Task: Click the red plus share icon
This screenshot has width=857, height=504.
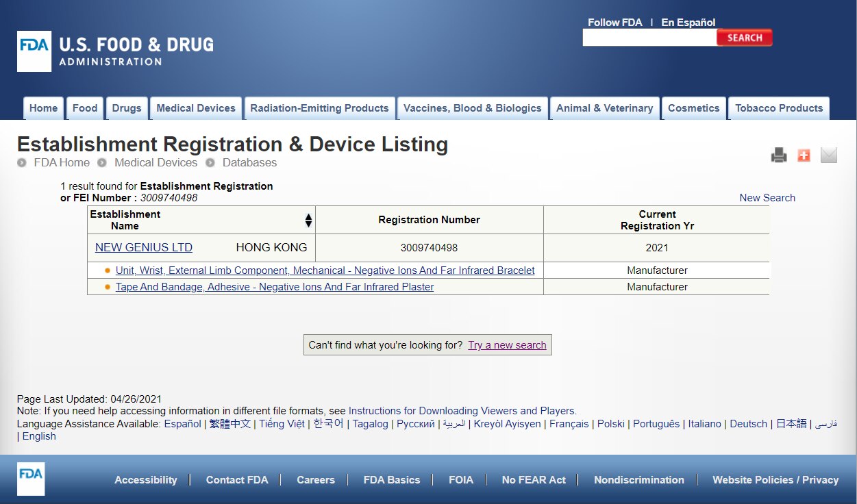Action: point(804,155)
